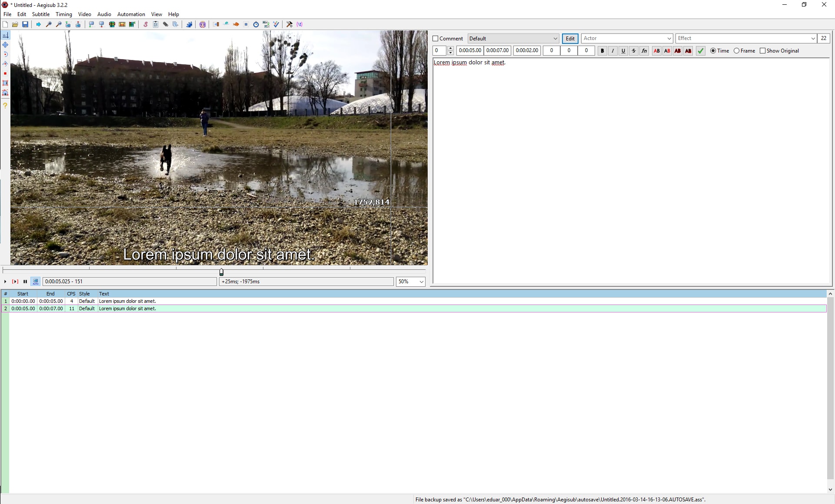Select the Rotate on X/Y axes tool
This screenshot has width=835, height=504.
pos(5,64)
